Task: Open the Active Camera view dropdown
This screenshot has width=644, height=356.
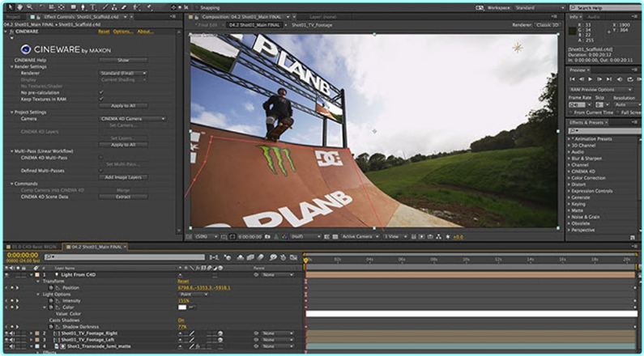Action: (x=360, y=236)
